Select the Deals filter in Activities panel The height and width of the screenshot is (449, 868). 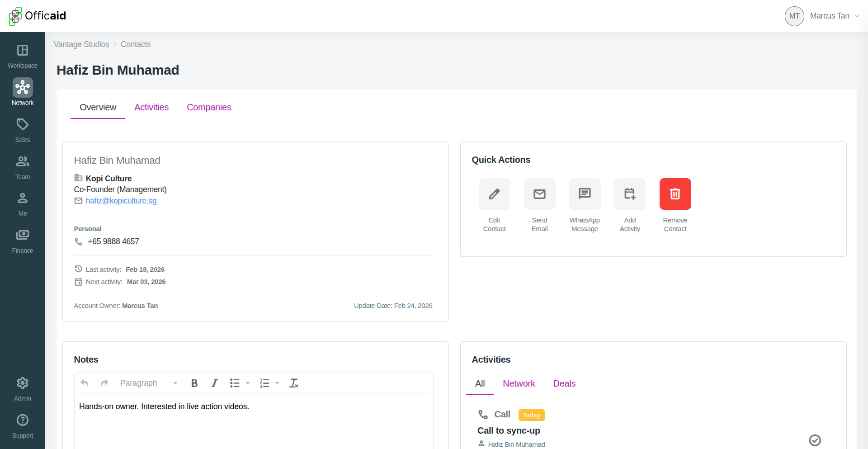pyautogui.click(x=564, y=383)
